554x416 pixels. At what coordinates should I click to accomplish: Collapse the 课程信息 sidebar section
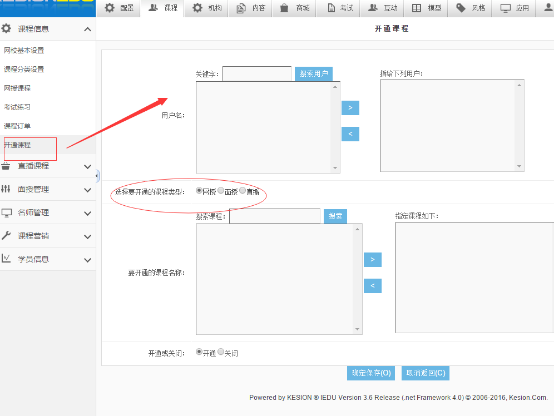88,29
